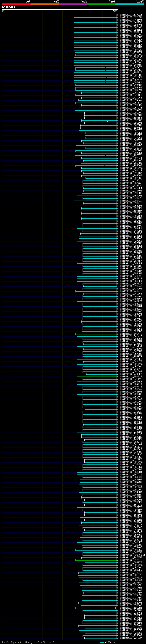The image size is (146, 644).
Task: Open hit UniRef100_B7FL28
Action: [131, 15]
